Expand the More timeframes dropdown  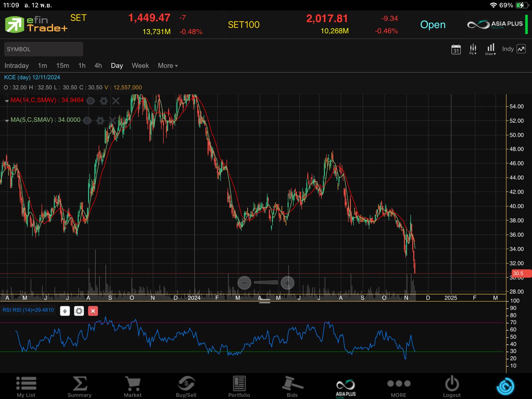[x=168, y=66]
